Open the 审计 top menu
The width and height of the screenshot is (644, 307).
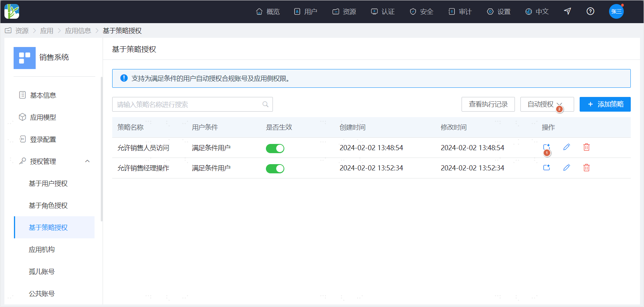(460, 11)
